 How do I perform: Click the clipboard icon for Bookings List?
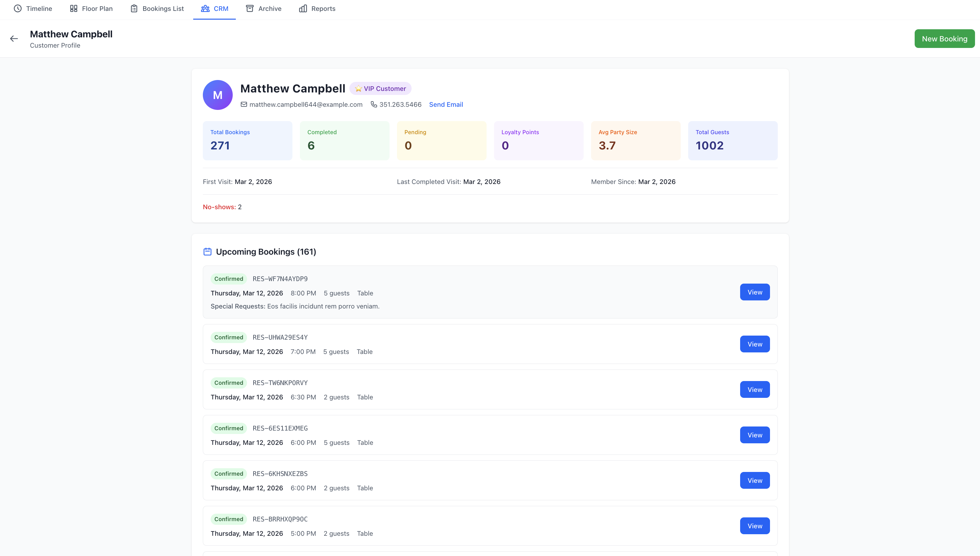(134, 8)
